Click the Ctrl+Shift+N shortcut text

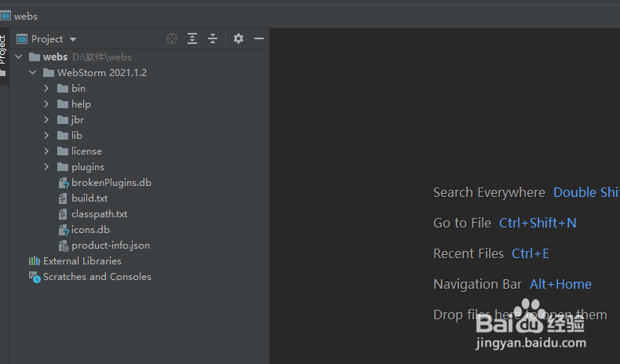(538, 223)
